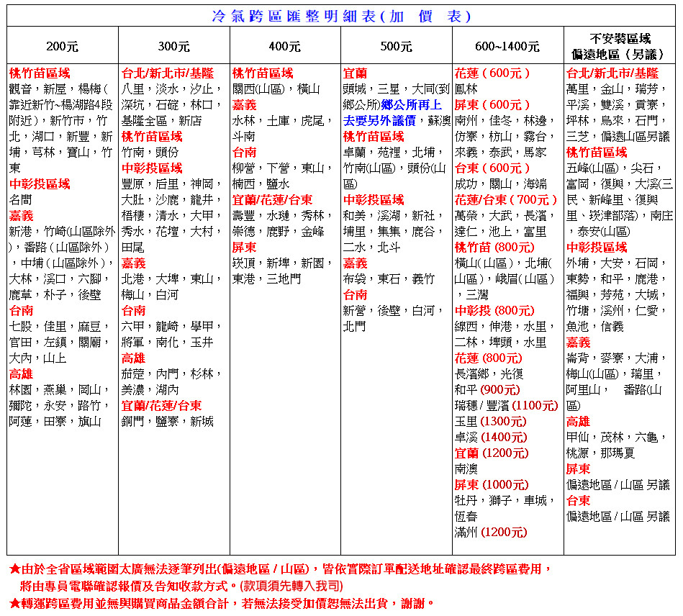Select the 中彰投 (800元) heading
This screenshot has height=616, width=683.
tap(494, 310)
